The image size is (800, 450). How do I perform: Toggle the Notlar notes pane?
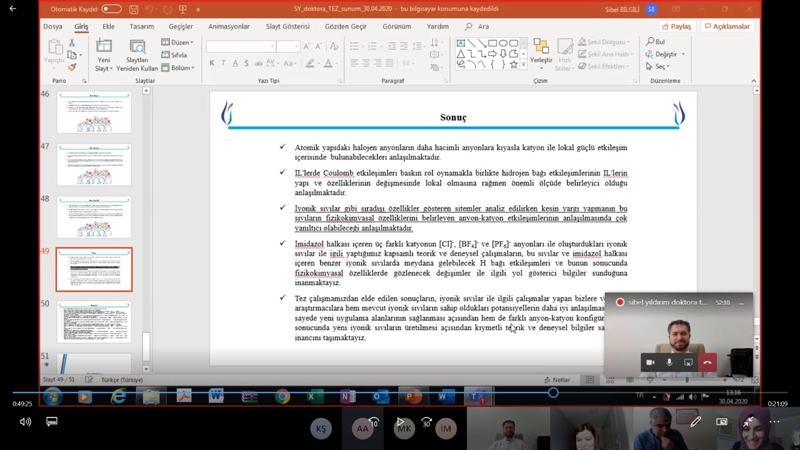[x=558, y=380]
